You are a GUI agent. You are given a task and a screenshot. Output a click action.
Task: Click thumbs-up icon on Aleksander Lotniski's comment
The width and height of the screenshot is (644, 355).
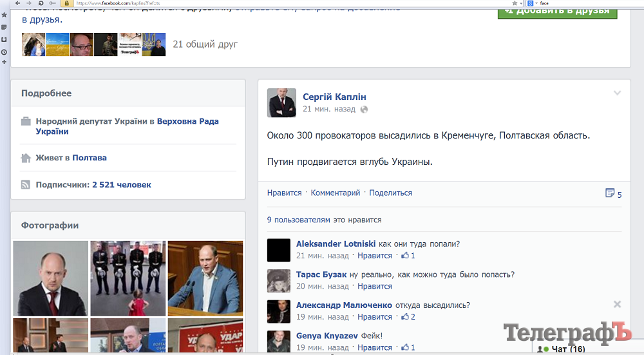point(405,256)
